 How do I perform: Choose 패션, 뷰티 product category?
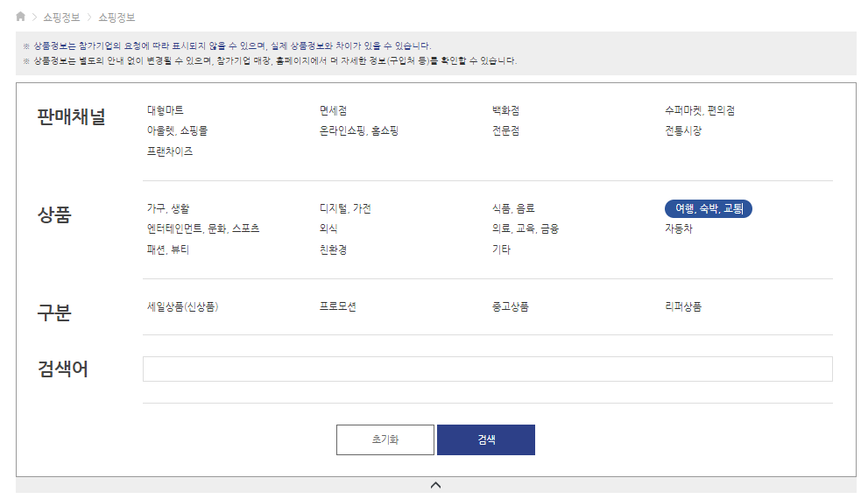click(168, 249)
